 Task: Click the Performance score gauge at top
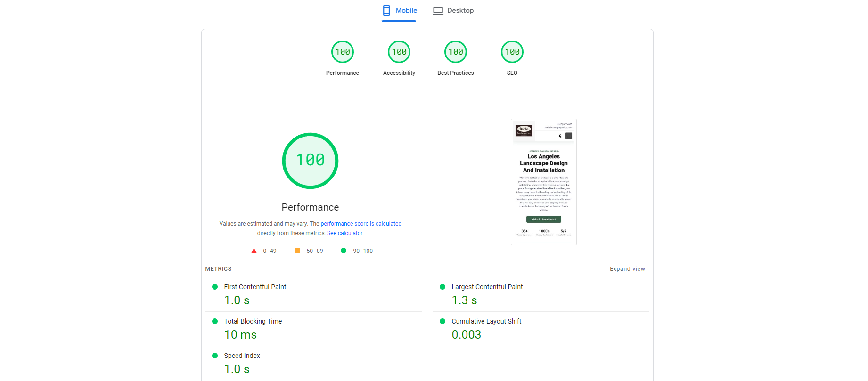click(343, 52)
